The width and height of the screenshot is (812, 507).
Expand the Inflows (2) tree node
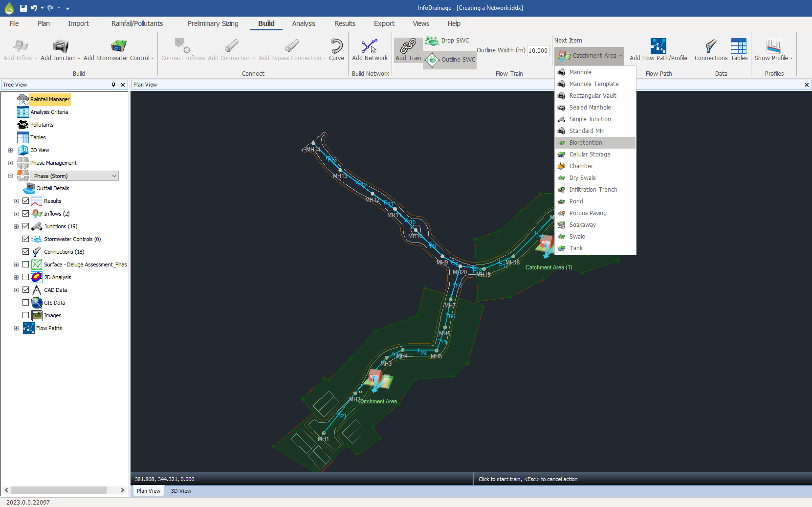click(16, 214)
